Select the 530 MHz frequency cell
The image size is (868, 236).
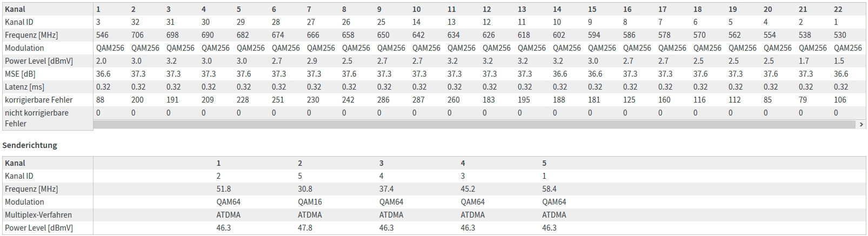[x=840, y=35]
